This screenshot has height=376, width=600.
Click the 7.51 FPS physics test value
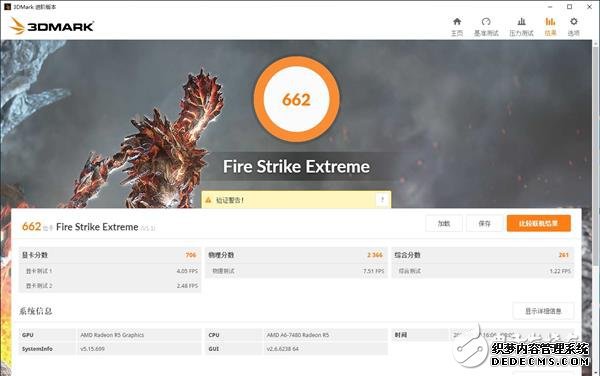(373, 271)
